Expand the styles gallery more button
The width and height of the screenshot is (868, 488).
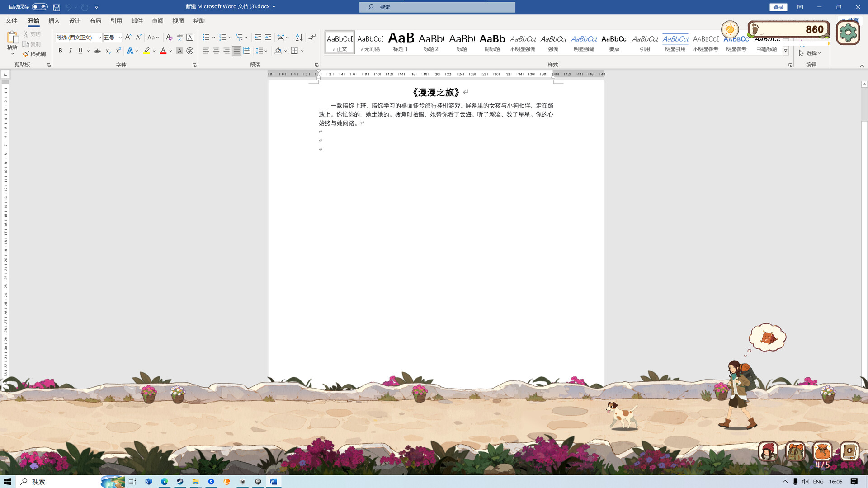(786, 51)
